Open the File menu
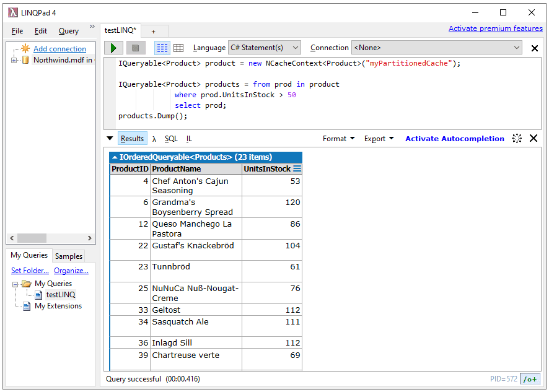Viewport: 549px width, 392px height. pos(17,31)
